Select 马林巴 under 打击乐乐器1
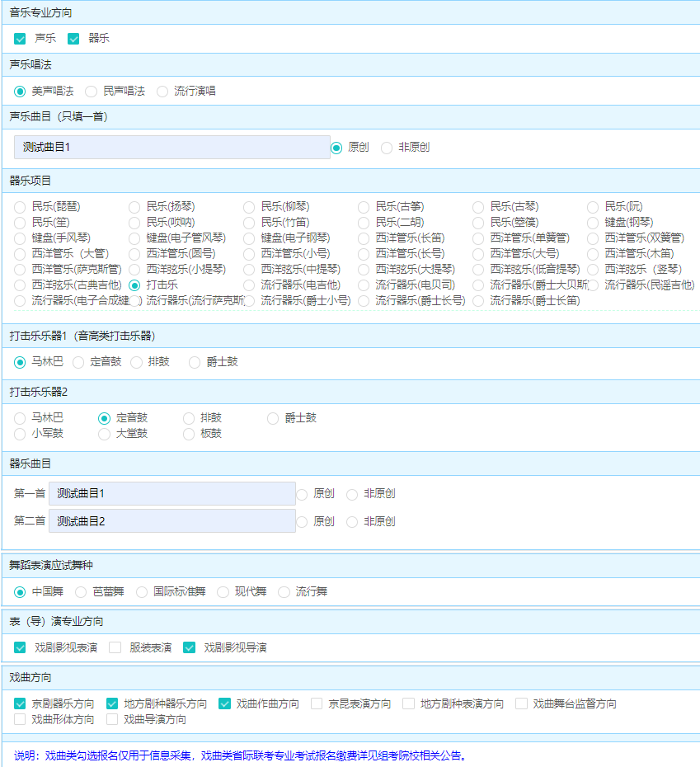The height and width of the screenshot is (767, 700). [20, 362]
